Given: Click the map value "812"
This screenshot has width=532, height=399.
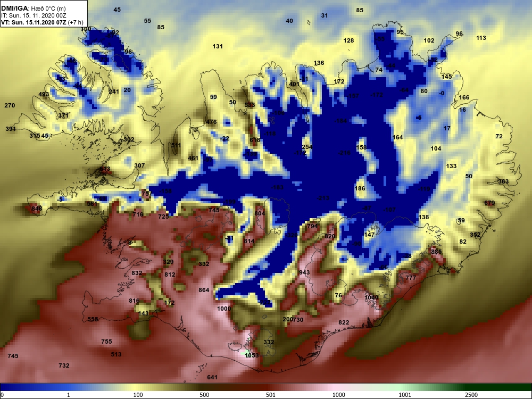Looking at the screenshot, I should 170,275.
